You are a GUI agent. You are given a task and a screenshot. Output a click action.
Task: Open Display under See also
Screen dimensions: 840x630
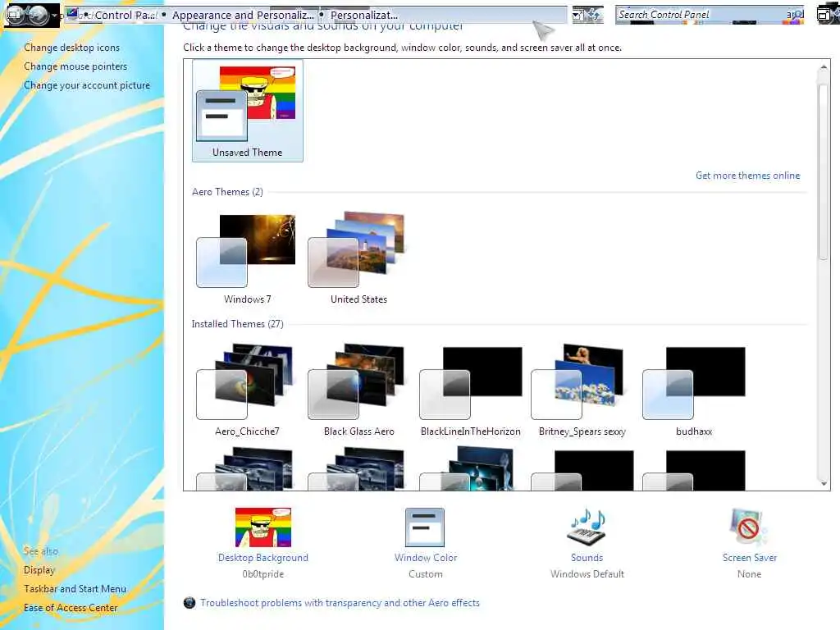pos(39,570)
